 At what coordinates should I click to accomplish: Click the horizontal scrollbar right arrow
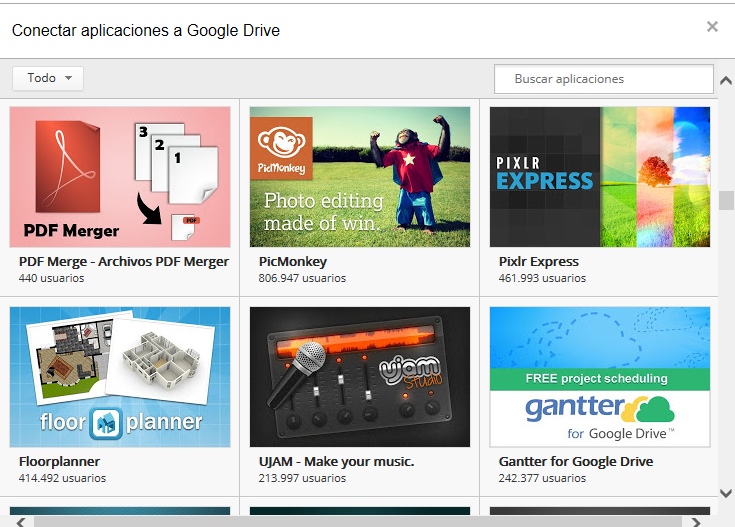697,521
